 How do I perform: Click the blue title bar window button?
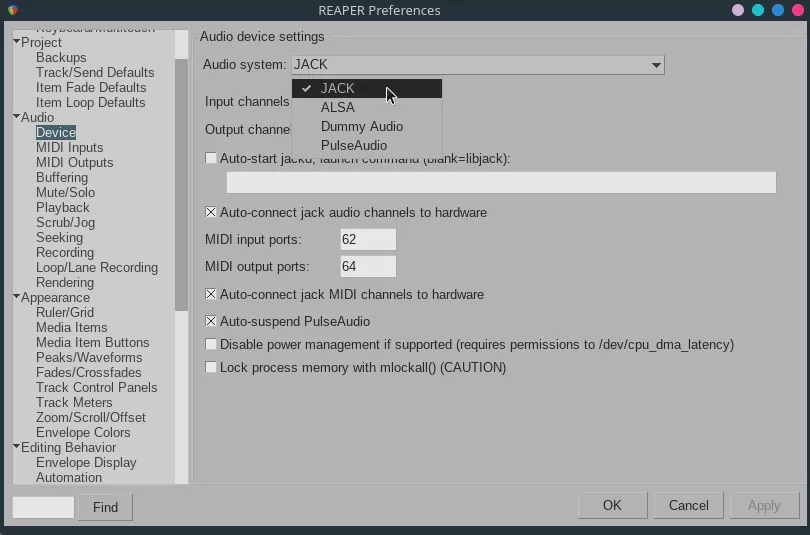tap(778, 10)
